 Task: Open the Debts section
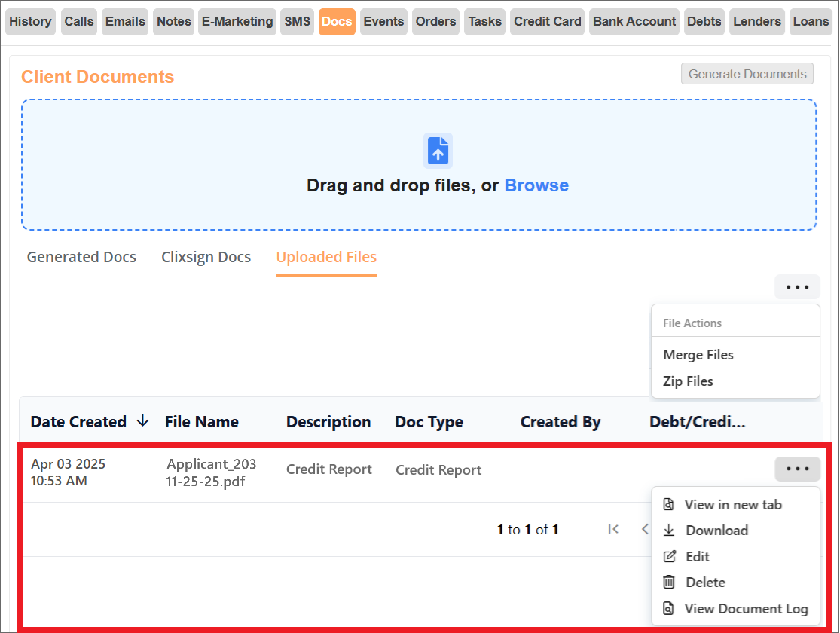click(704, 22)
